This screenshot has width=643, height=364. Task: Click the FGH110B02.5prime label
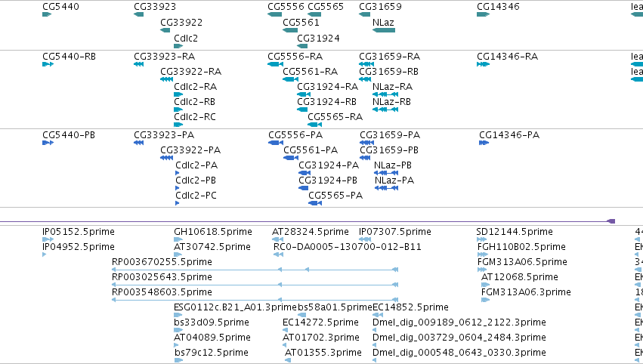point(521,247)
